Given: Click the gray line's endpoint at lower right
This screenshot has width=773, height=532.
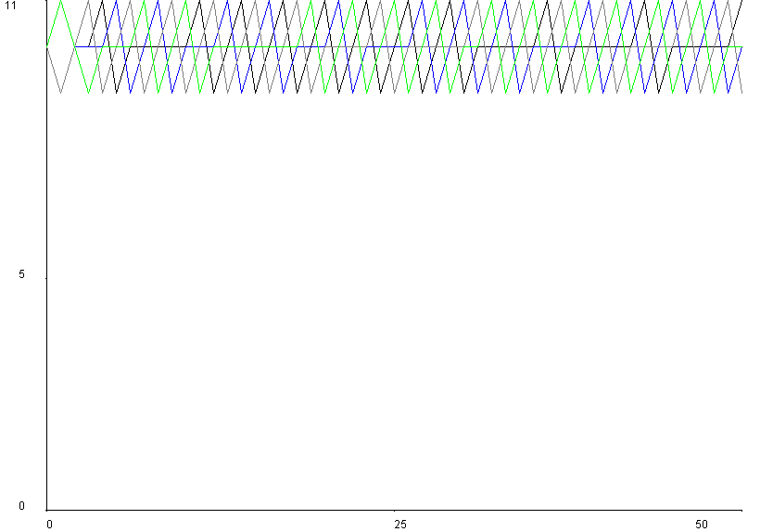Looking at the screenshot, I should [x=742, y=93].
